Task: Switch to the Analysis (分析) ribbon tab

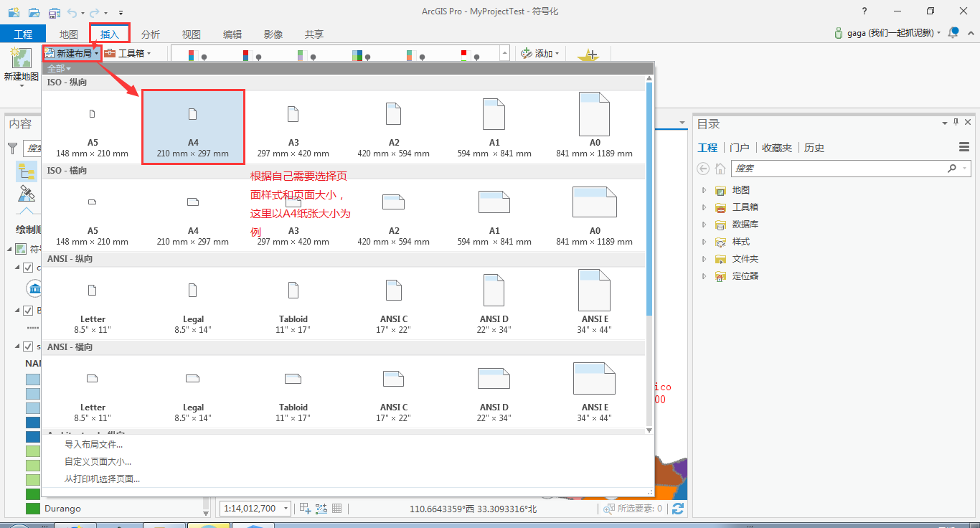Action: [x=151, y=34]
